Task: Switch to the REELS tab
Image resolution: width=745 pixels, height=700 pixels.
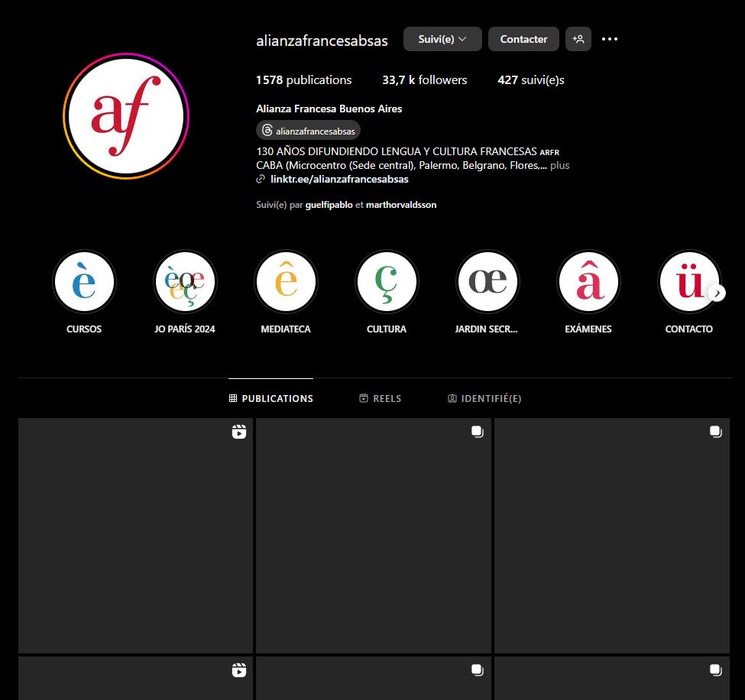Action: coord(380,398)
